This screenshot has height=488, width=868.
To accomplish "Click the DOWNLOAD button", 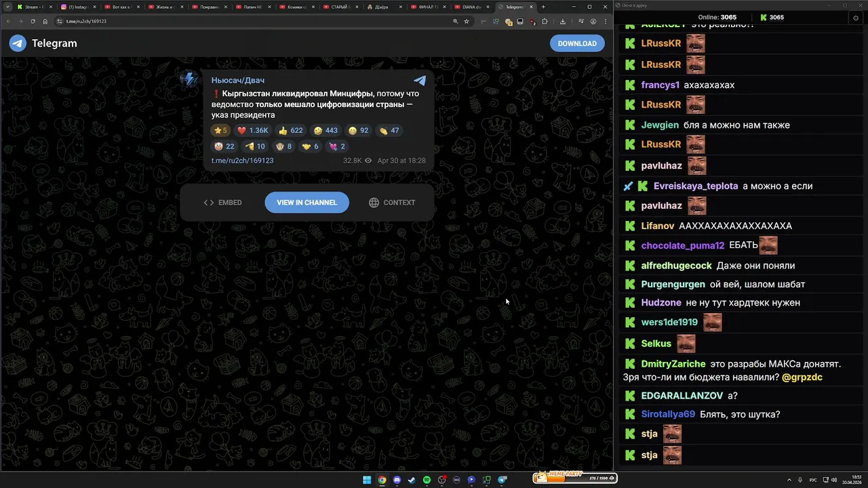I will click(x=577, y=43).
